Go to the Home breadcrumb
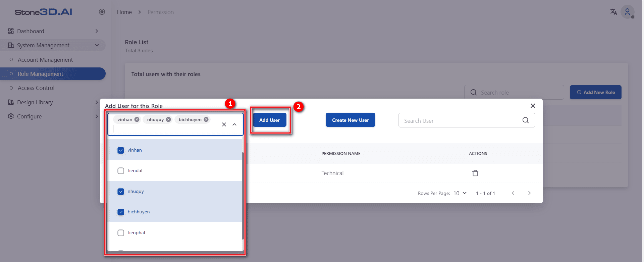This screenshot has height=262, width=644. click(124, 12)
